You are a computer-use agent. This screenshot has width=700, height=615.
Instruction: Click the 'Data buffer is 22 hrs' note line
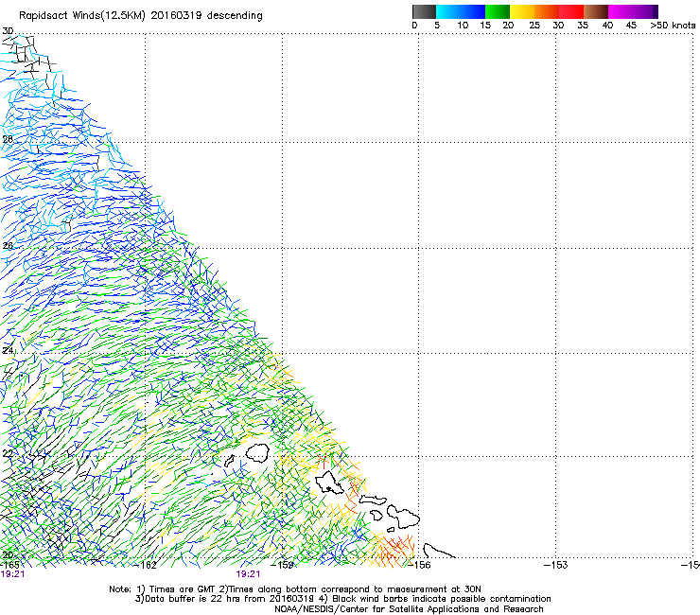[342, 599]
